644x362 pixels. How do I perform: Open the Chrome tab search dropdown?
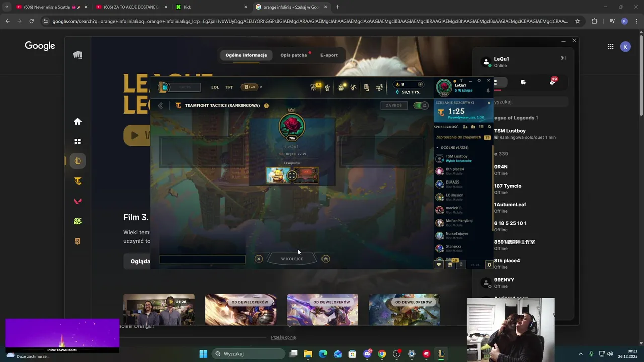pyautogui.click(x=7, y=7)
